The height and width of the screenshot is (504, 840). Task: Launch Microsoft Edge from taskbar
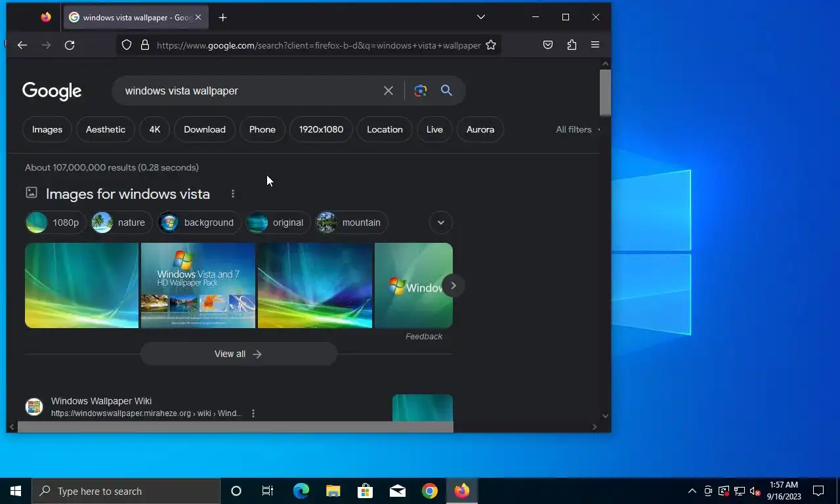pos(301,491)
